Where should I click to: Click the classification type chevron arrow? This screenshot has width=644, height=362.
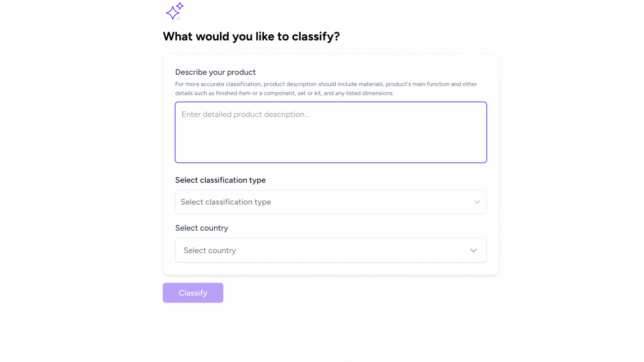[477, 202]
